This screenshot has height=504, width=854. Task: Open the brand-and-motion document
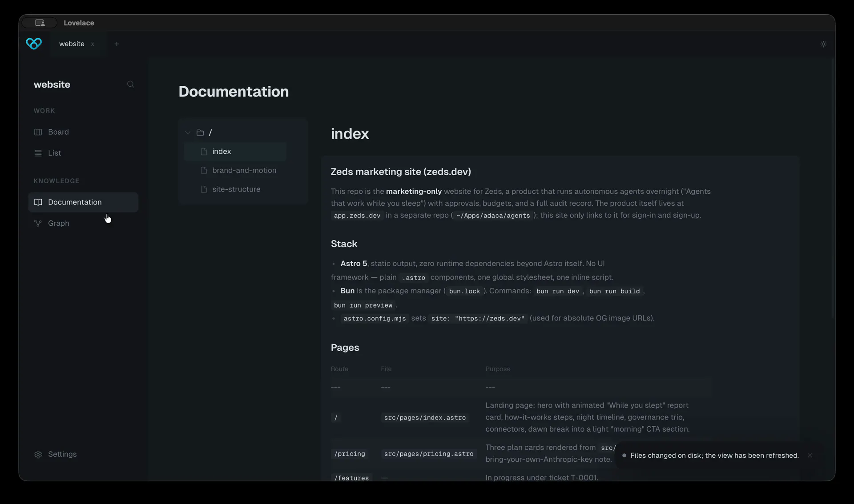pos(235,171)
